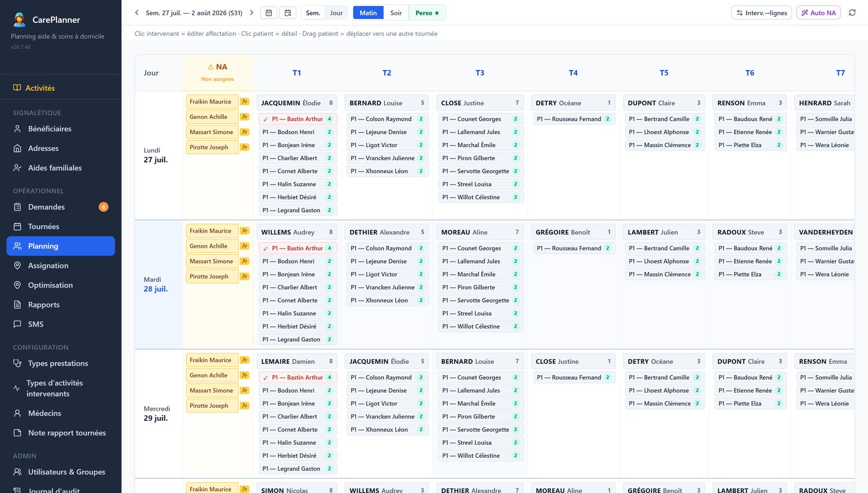Open Rousseau Fernand patient on Mardi
The width and height of the screenshot is (868, 493).
(x=574, y=248)
